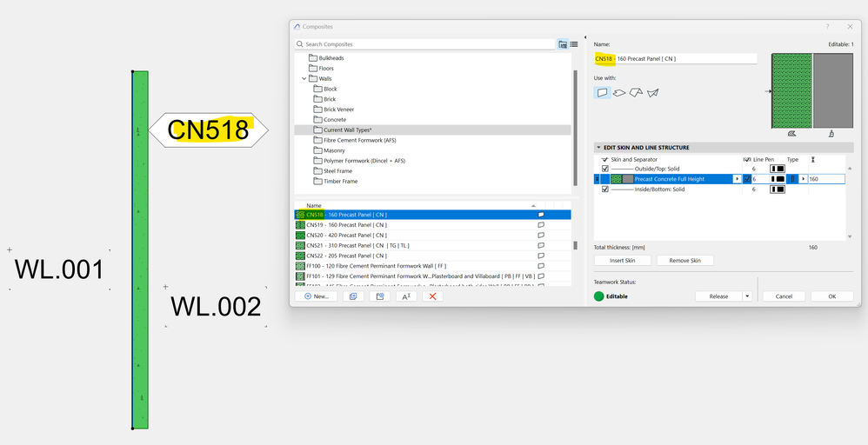Screen dimensions: 868x445
Task: Click the skin type icon for Precast Concrete
Action: [791, 179]
